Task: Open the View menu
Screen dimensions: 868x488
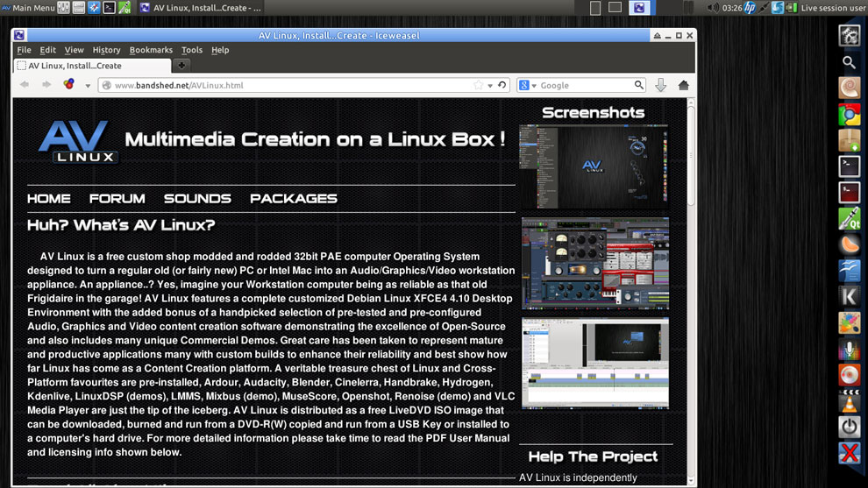Action: click(x=74, y=50)
